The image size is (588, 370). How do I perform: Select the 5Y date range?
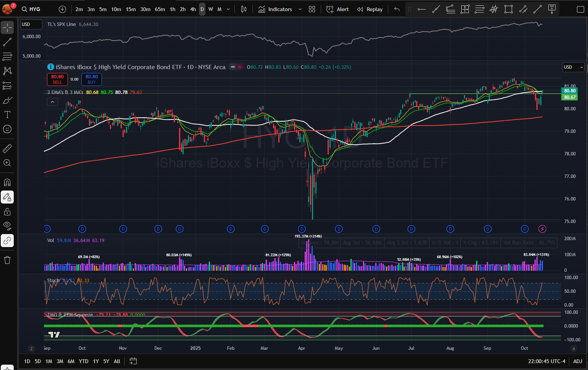[x=106, y=361]
